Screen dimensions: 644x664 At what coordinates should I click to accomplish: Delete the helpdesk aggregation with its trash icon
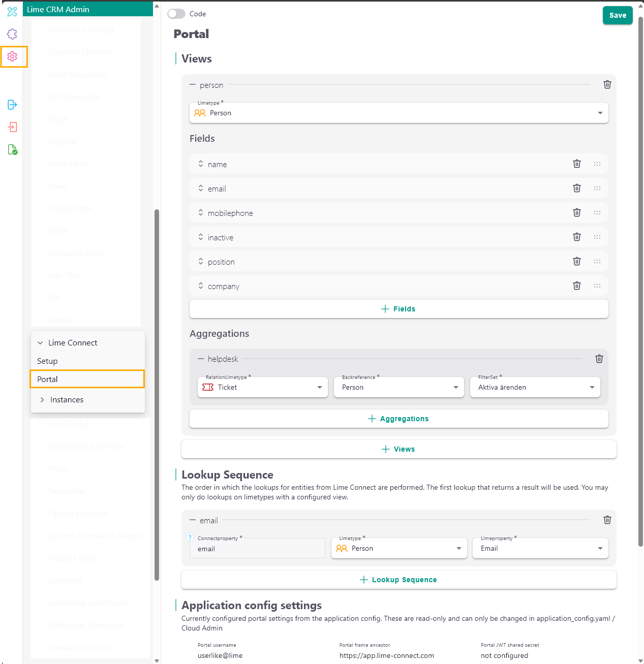point(599,359)
